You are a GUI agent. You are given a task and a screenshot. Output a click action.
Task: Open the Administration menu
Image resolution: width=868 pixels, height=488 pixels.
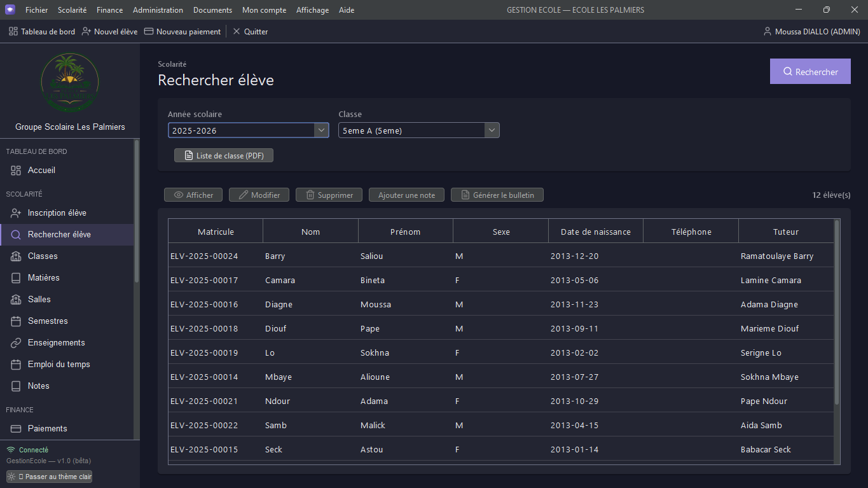pyautogui.click(x=158, y=10)
